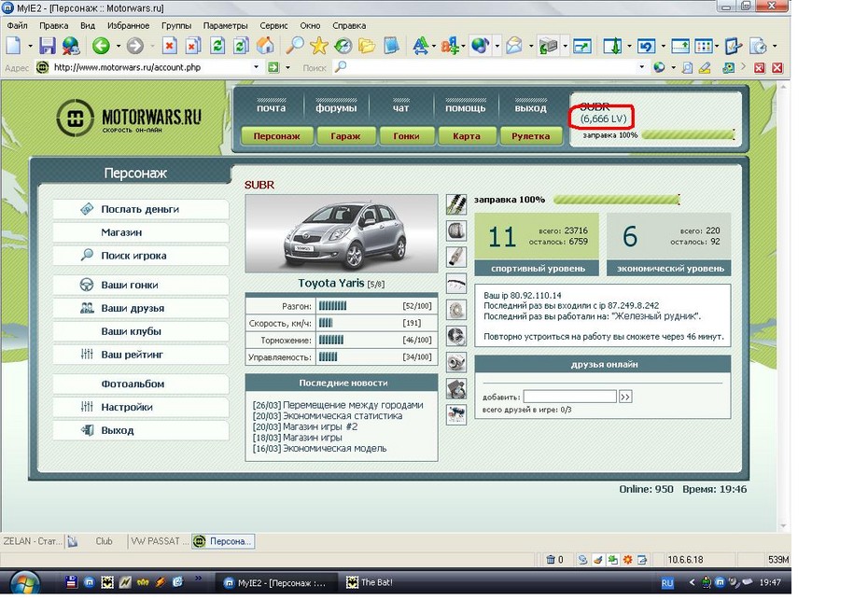Click the globe with music note icon

pos(480,46)
